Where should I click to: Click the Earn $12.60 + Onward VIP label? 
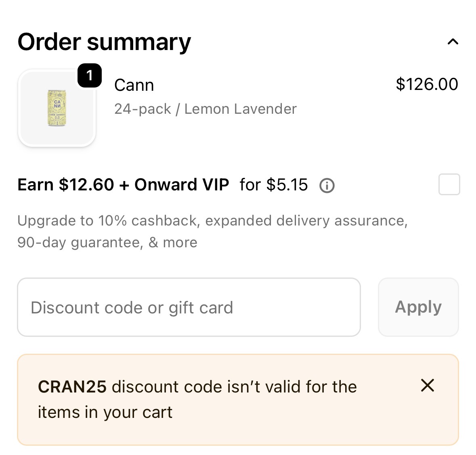(123, 184)
